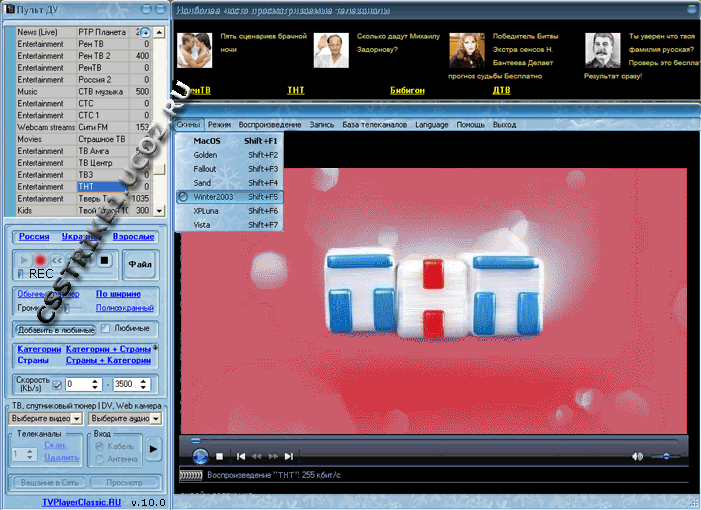Choose the MacOS skin
Screen dimensions: 701x510
tap(229, 140)
